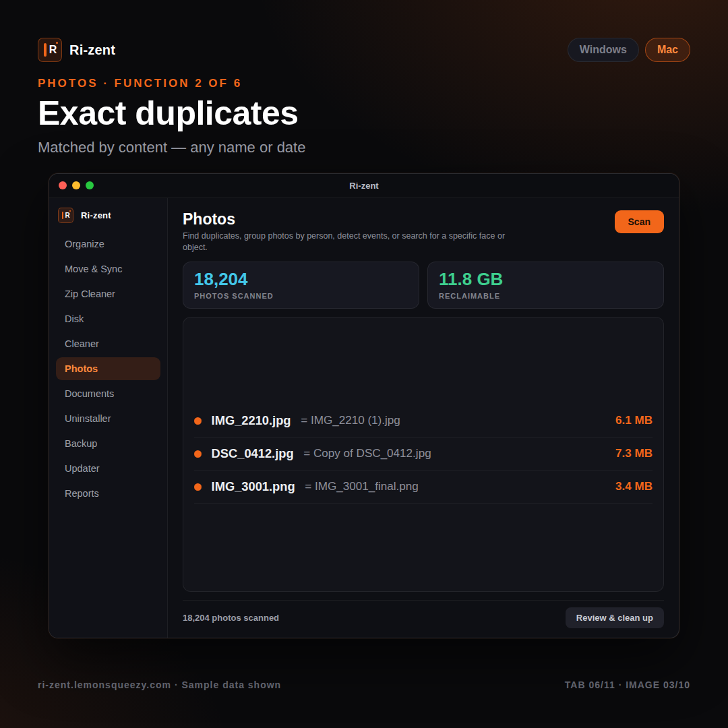This screenshot has width=728, height=728.
Task: Click the Ri-zent window title text
Action: click(x=363, y=186)
